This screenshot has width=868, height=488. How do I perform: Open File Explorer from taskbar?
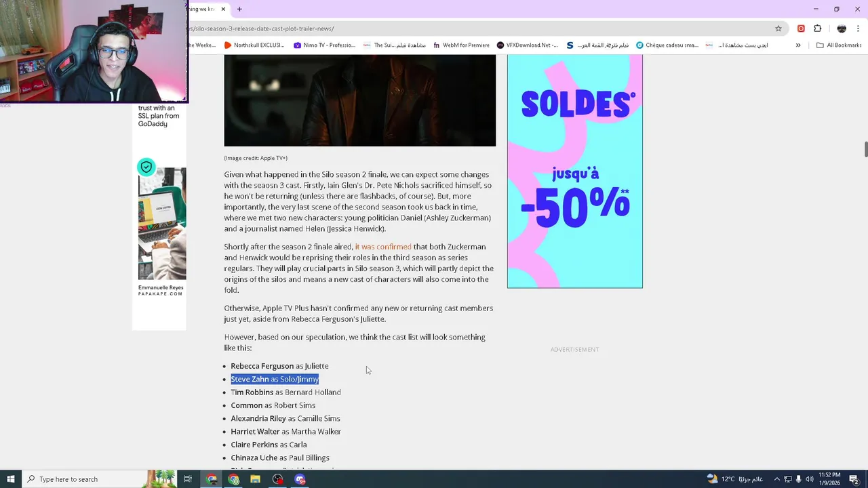coord(256,479)
